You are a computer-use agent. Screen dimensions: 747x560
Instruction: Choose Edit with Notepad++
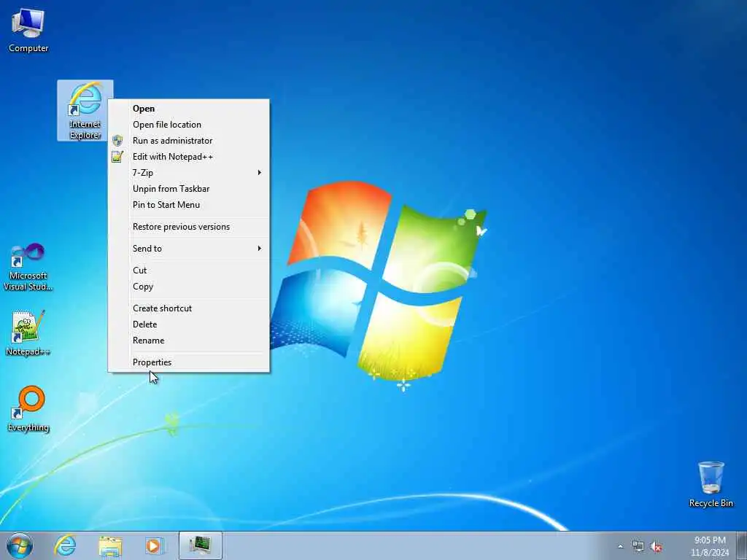click(189, 157)
